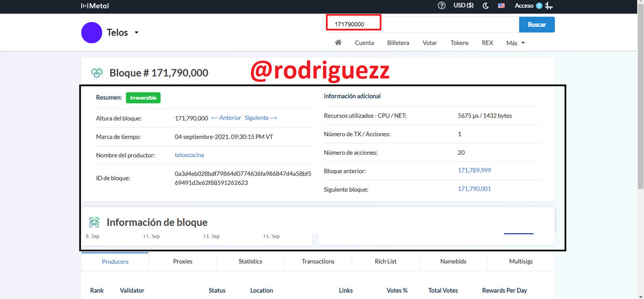Click the block height value 171,790,000
Screen dimensions: 644x299
(191, 118)
